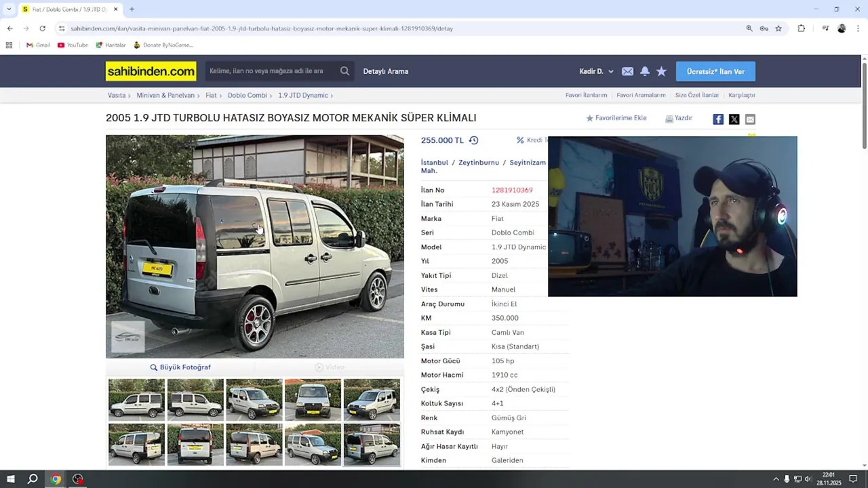Bookmark this page with star icon
The width and height of the screenshot is (868, 488).
point(778,28)
